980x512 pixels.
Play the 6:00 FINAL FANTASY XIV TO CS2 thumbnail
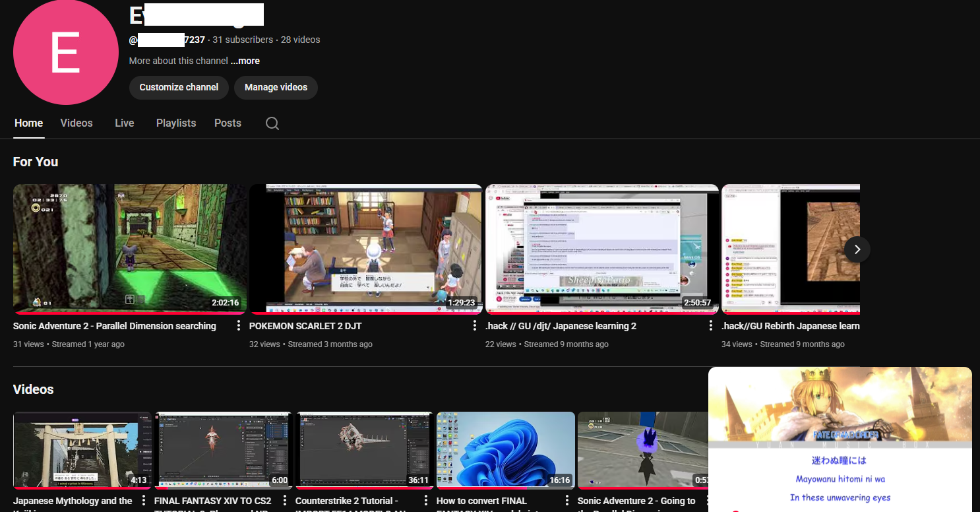click(x=224, y=450)
